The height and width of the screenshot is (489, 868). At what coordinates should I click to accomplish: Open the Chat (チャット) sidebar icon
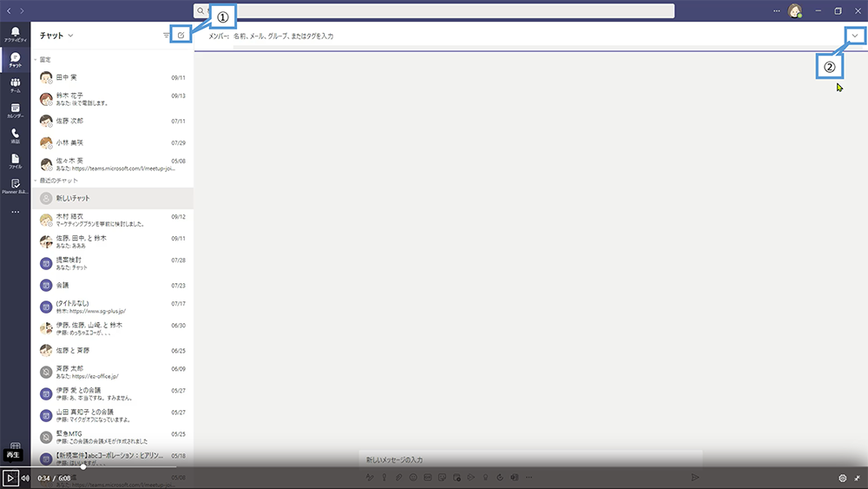(x=15, y=59)
